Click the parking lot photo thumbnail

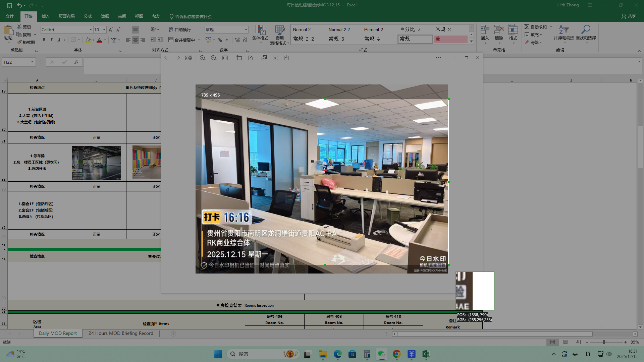tap(96, 163)
